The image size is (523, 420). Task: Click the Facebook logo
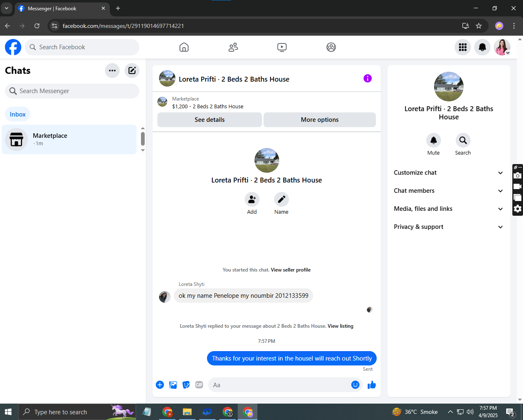click(x=13, y=47)
